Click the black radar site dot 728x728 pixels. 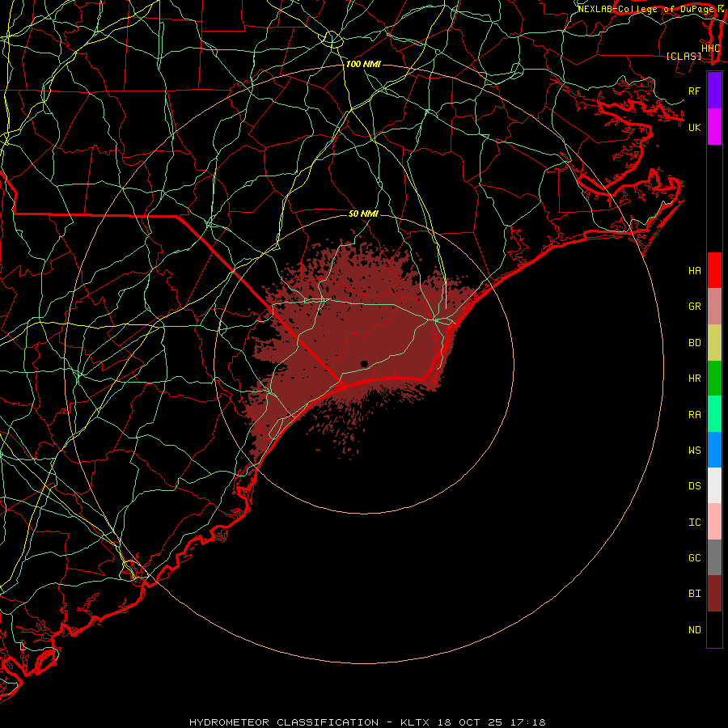pos(364,364)
